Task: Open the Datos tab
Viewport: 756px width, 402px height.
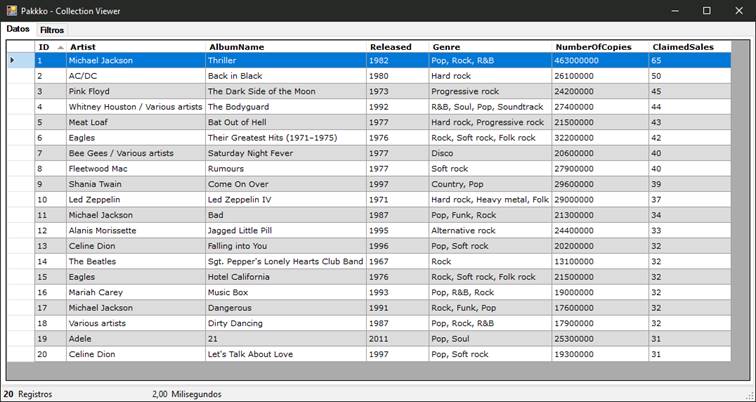Action: pos(18,29)
